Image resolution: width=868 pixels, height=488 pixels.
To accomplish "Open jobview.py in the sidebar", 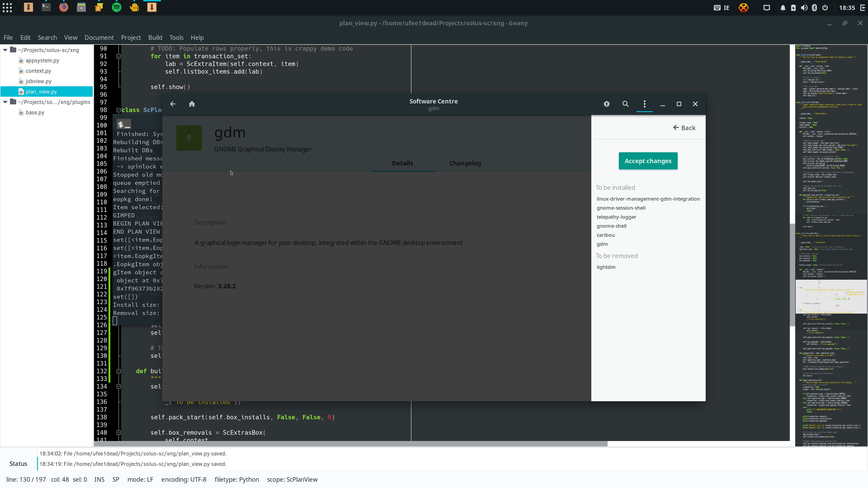I will point(38,82).
